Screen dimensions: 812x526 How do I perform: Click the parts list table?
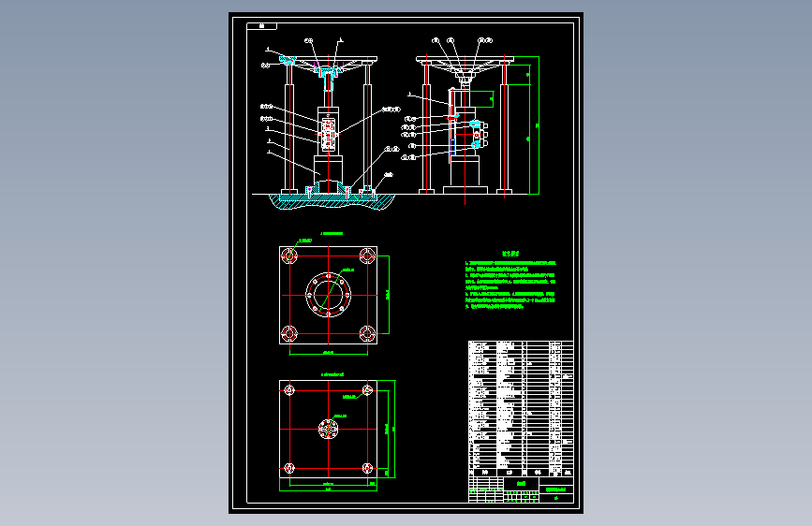click(521, 408)
